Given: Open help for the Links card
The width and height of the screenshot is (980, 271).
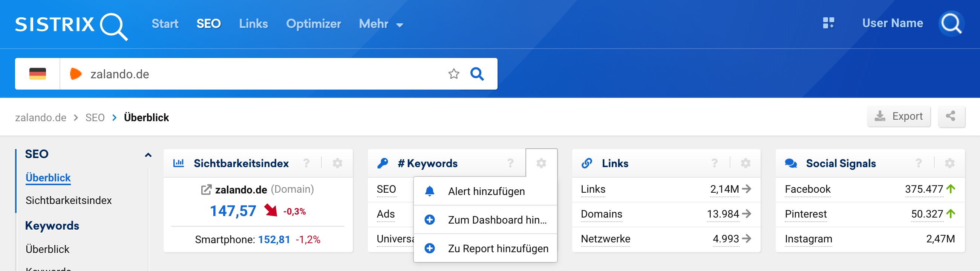Looking at the screenshot, I should tap(714, 163).
